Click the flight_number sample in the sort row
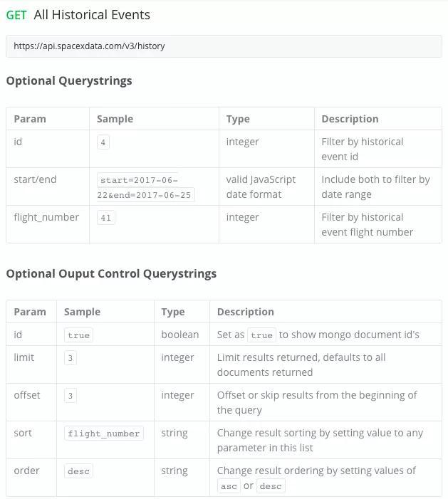The image size is (448, 499). [104, 434]
